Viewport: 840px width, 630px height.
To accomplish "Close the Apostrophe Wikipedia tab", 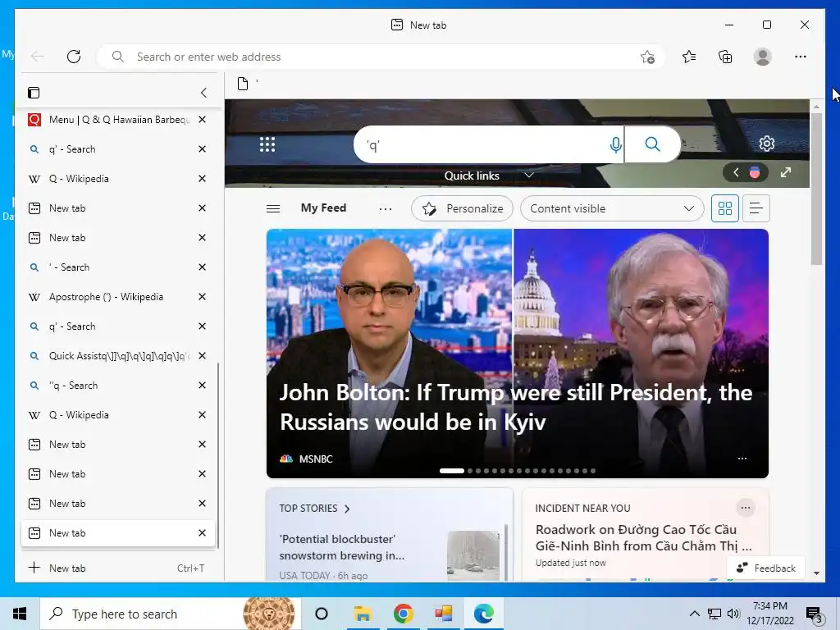I will click(202, 297).
